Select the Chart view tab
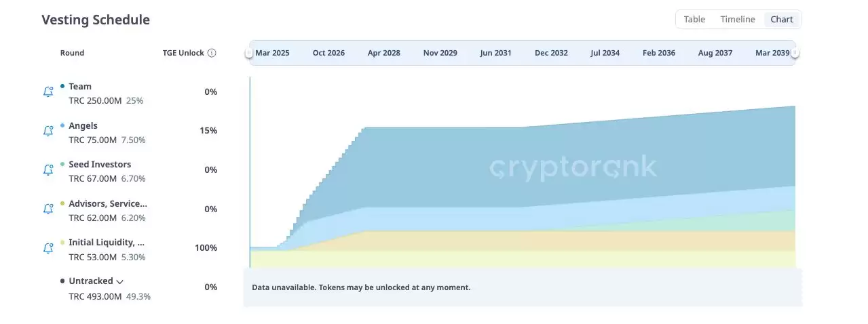This screenshot has width=868, height=324. (782, 20)
